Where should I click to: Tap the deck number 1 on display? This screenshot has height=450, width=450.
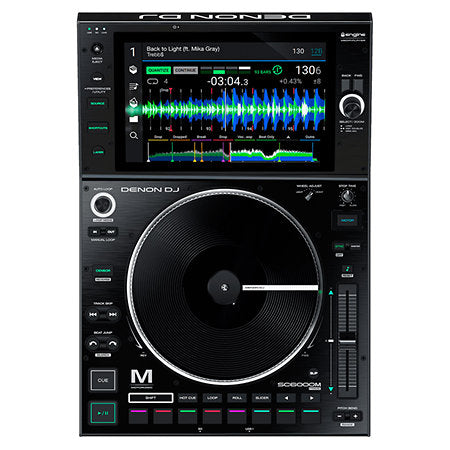pyautogui.click(x=133, y=52)
